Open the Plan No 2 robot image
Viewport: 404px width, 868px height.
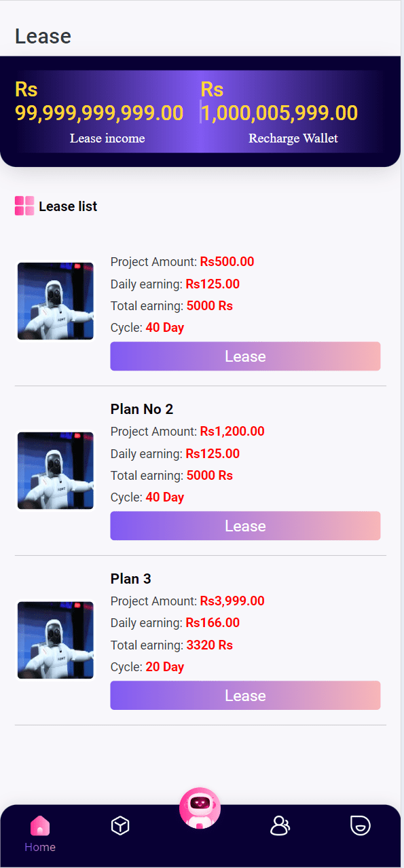(x=56, y=471)
